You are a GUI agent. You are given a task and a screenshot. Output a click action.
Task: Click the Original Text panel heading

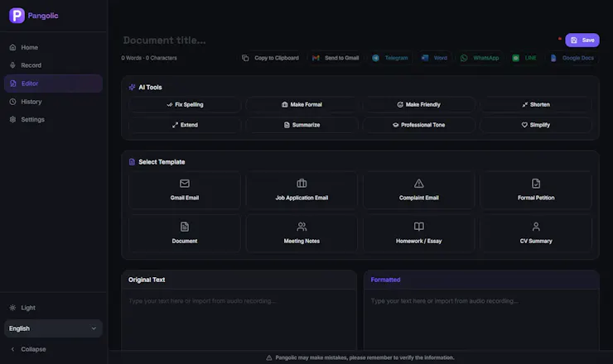pyautogui.click(x=147, y=280)
